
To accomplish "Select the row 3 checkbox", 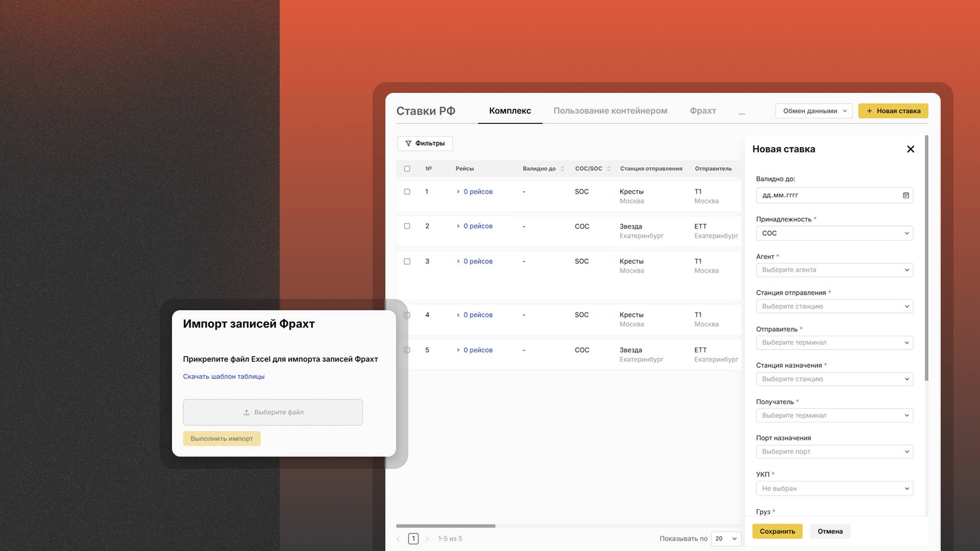I will 407,261.
